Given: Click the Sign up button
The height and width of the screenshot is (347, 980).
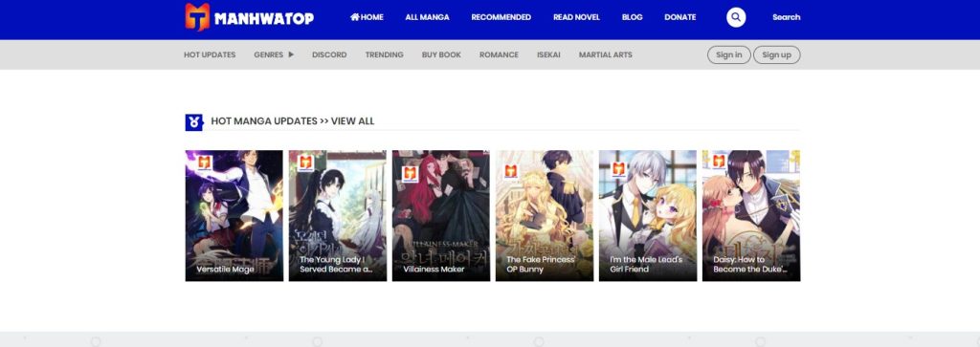Looking at the screenshot, I should 776,54.
